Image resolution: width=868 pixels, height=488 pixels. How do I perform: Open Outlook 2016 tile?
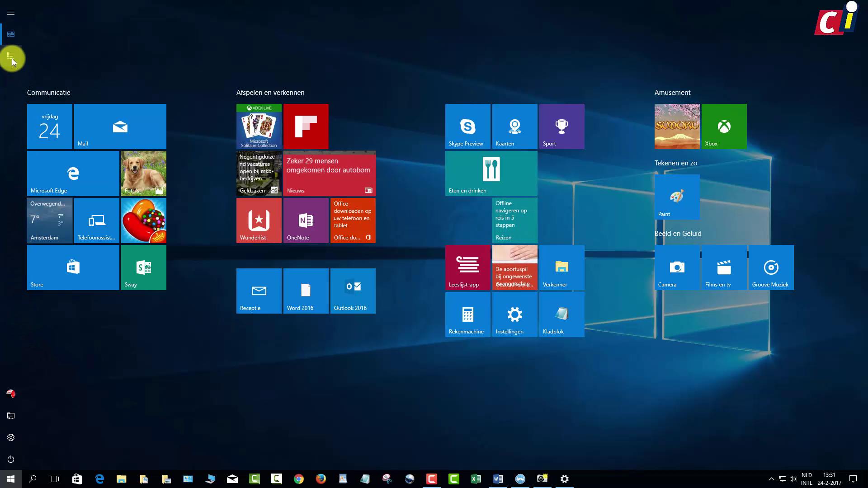coord(353,291)
